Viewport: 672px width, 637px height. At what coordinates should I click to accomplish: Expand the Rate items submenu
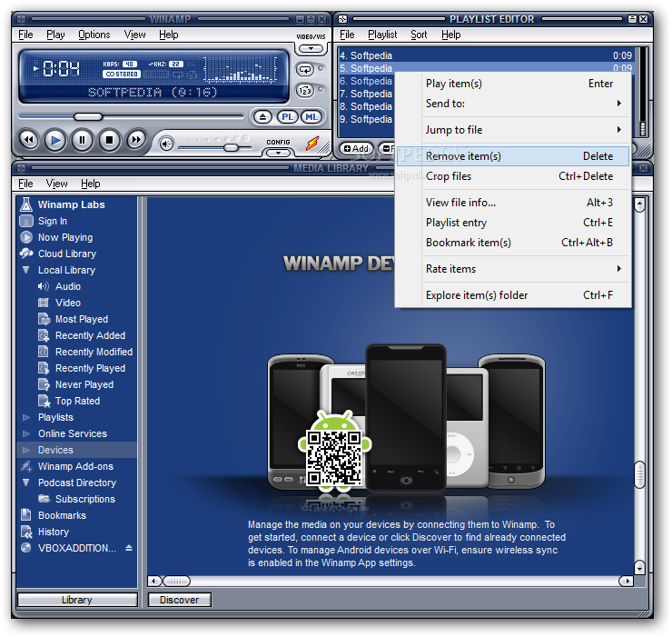pyautogui.click(x=513, y=269)
